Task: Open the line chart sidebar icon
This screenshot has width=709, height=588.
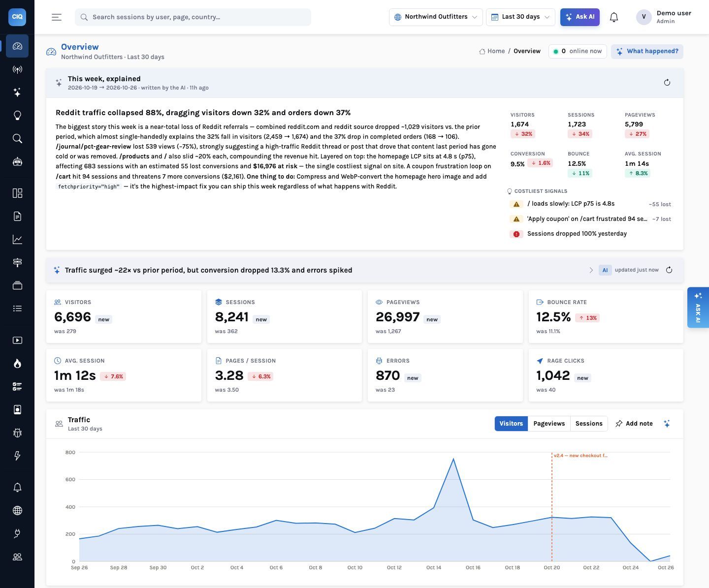Action: click(x=17, y=240)
